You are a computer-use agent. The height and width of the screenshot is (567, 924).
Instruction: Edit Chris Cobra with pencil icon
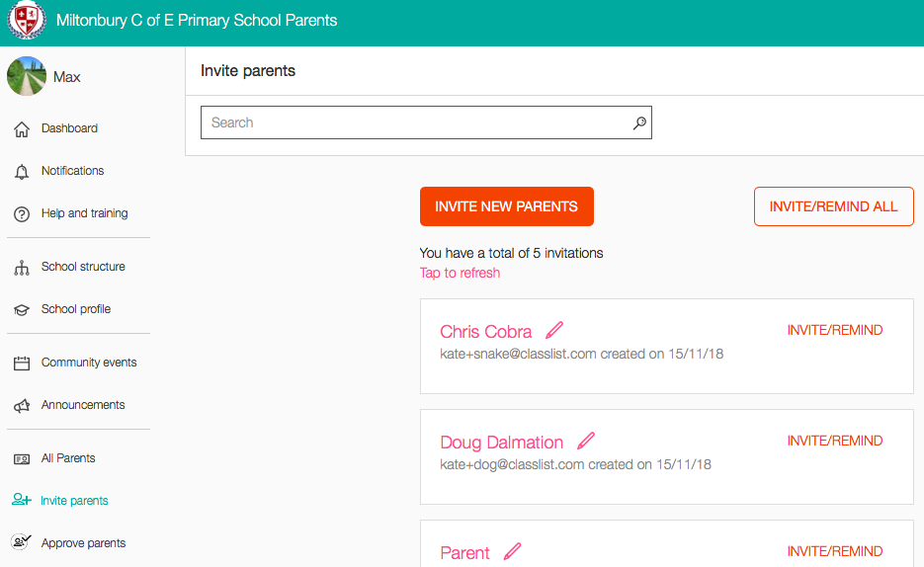[554, 330]
